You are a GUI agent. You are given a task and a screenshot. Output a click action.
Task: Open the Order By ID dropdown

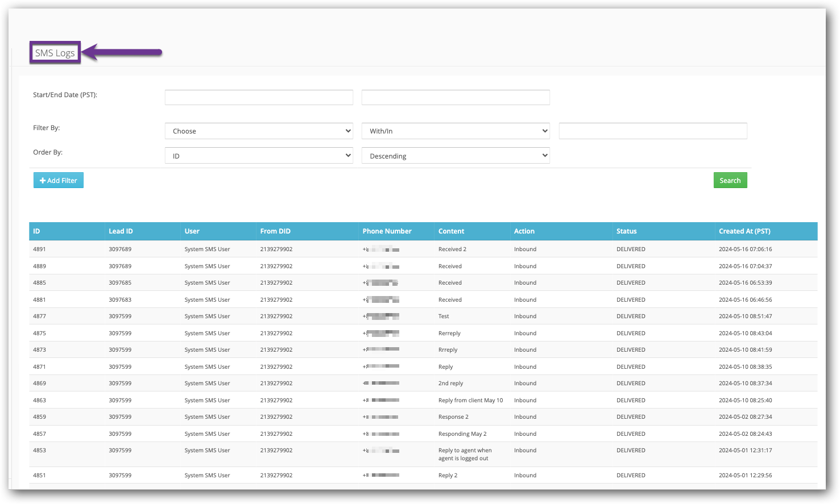coord(259,156)
